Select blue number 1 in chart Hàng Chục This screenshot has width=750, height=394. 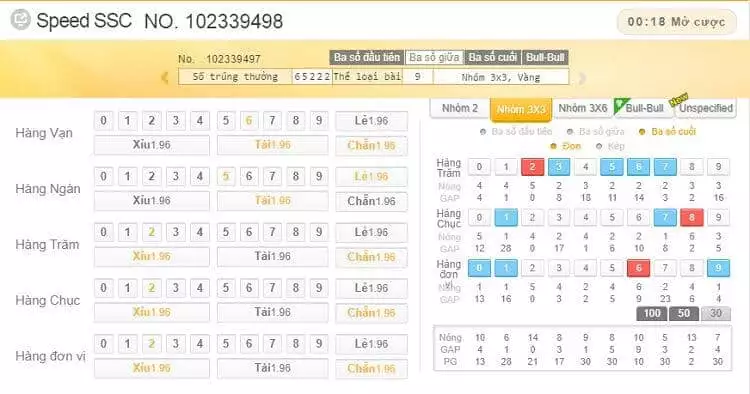pos(506,218)
